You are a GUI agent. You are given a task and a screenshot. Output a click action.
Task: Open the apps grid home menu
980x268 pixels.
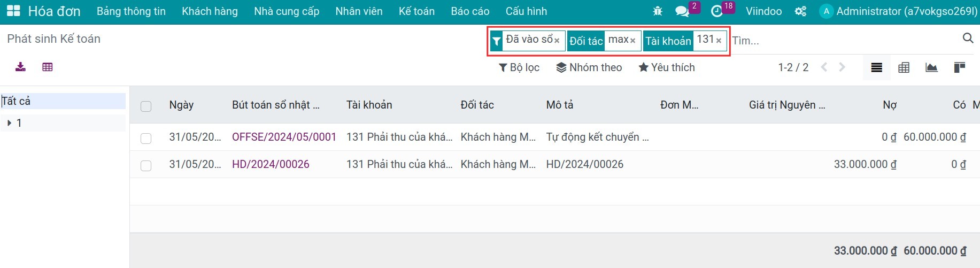pyautogui.click(x=13, y=11)
